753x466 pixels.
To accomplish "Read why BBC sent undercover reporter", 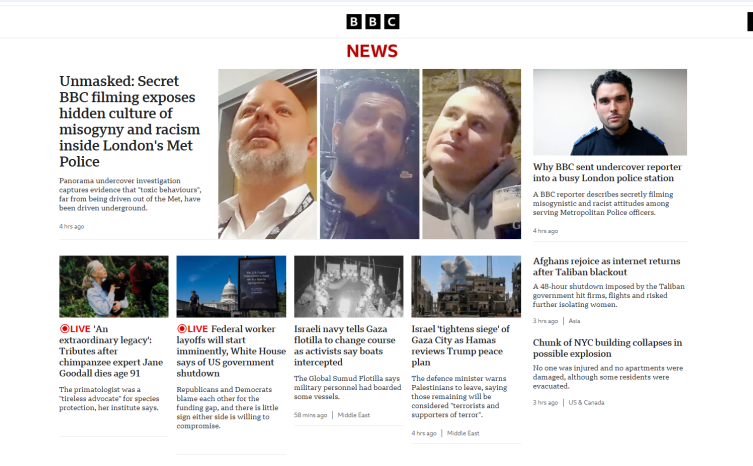I will tap(607, 172).
